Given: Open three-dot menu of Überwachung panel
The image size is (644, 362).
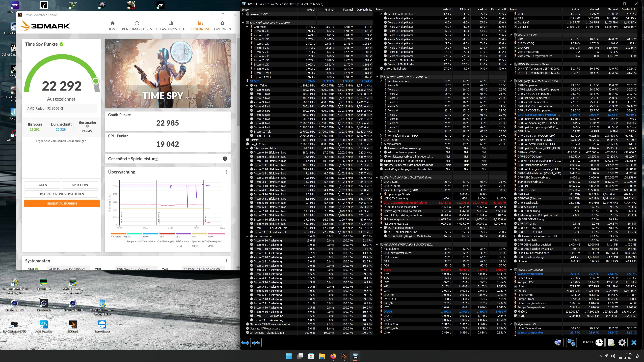Looking at the screenshot, I should pos(227,172).
